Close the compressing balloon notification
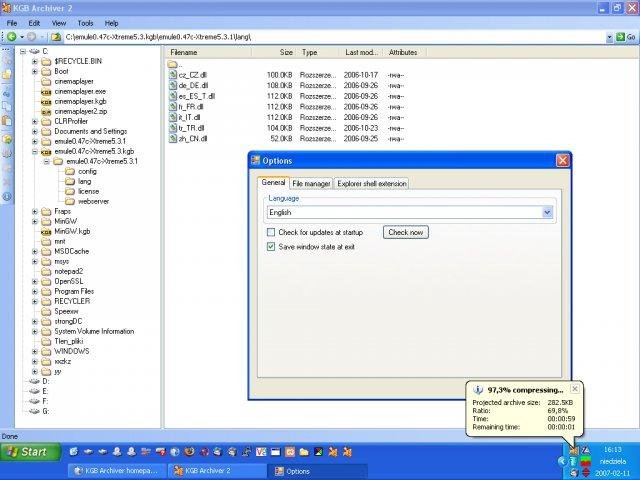640x480 pixels. coord(575,389)
